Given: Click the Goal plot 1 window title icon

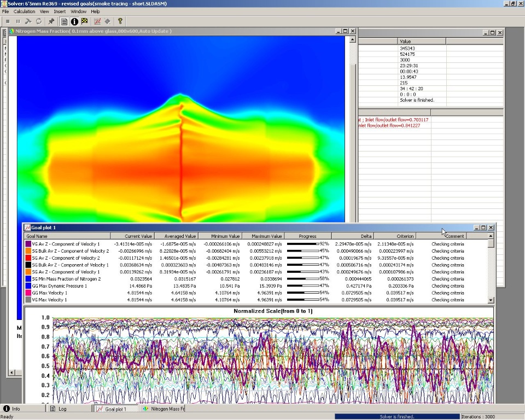Looking at the screenshot, I should 27,227.
